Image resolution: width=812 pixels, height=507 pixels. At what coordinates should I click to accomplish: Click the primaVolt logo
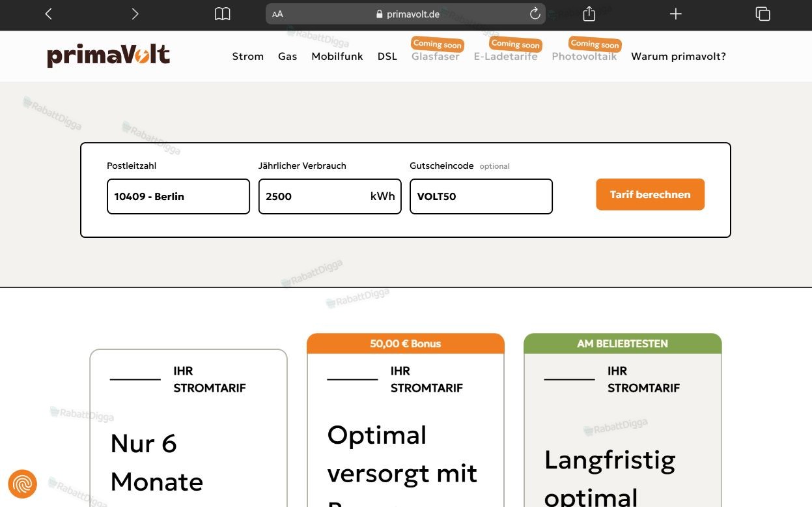pos(108,55)
